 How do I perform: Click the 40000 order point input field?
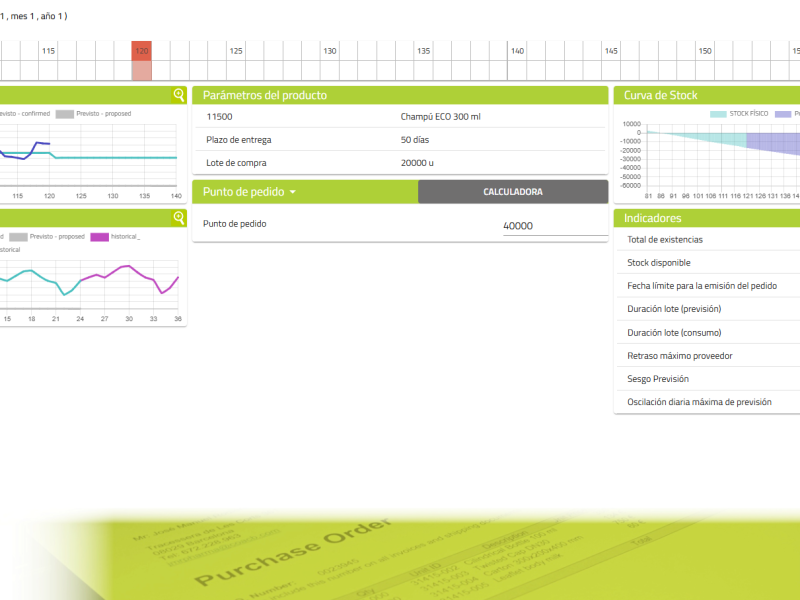(x=555, y=226)
